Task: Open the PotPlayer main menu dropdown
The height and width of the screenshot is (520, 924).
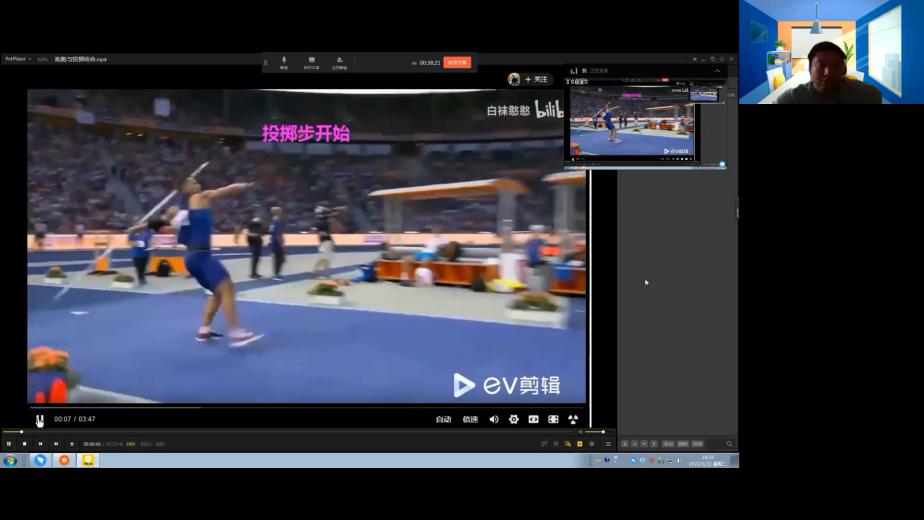Action: pos(18,59)
